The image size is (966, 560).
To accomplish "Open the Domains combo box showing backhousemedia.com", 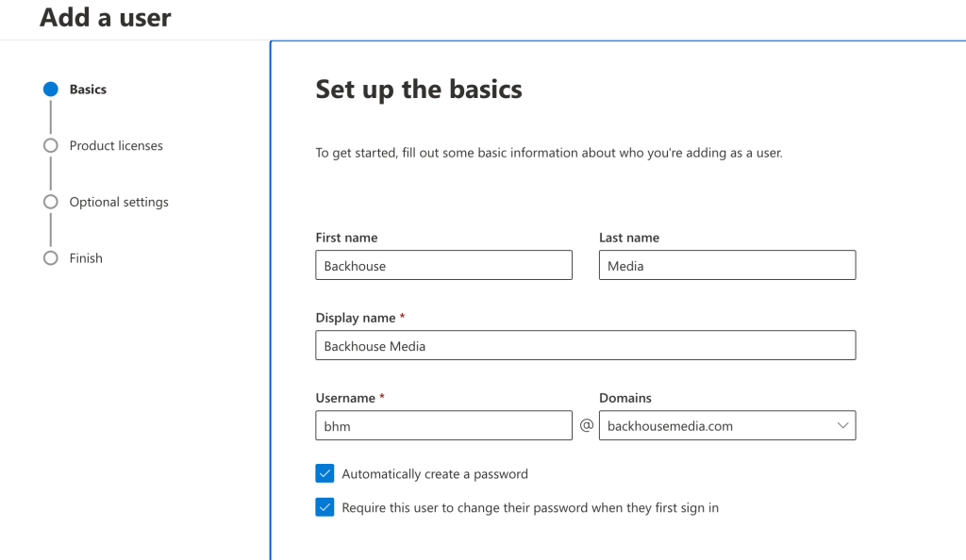I will coord(717,426).
